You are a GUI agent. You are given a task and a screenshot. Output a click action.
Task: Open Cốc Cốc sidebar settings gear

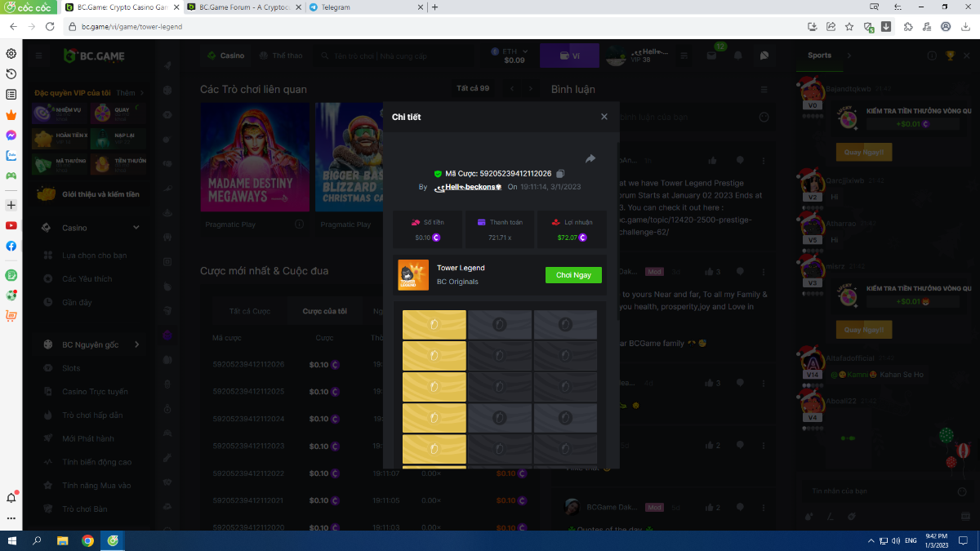click(x=11, y=54)
